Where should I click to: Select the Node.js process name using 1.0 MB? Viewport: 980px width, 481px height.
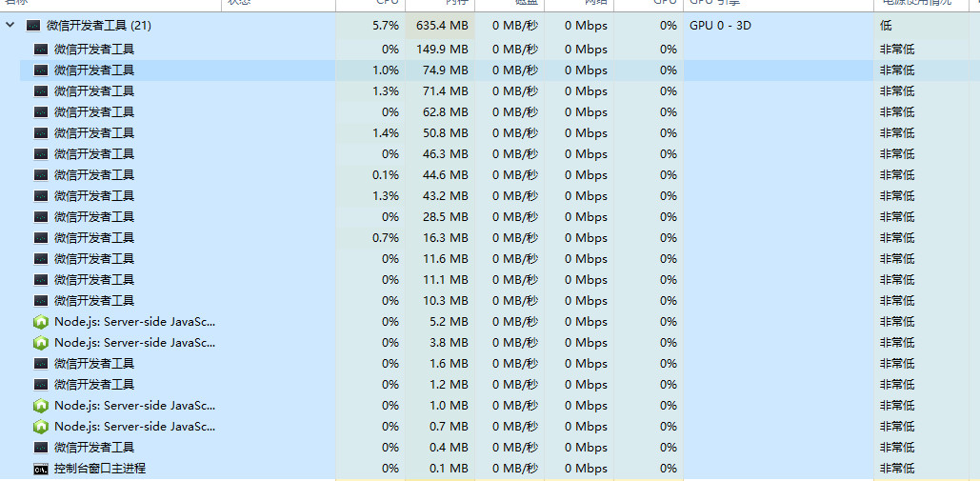pos(134,406)
